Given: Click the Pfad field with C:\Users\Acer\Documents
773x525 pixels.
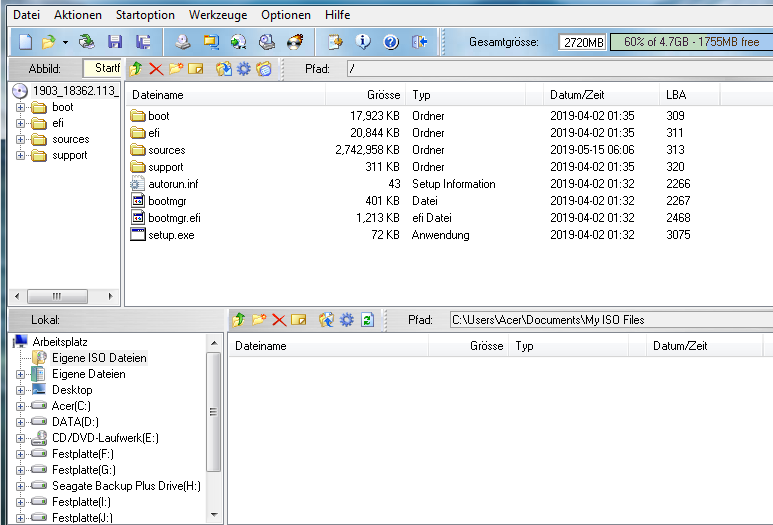Looking at the screenshot, I should point(611,320).
